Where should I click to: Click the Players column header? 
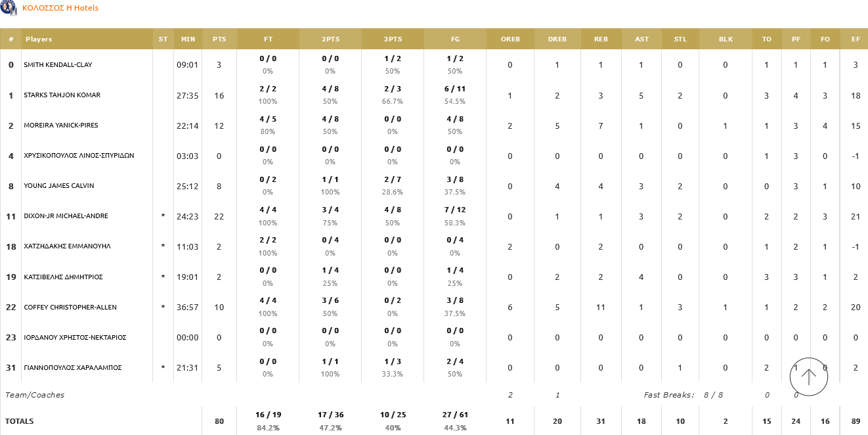39,39
